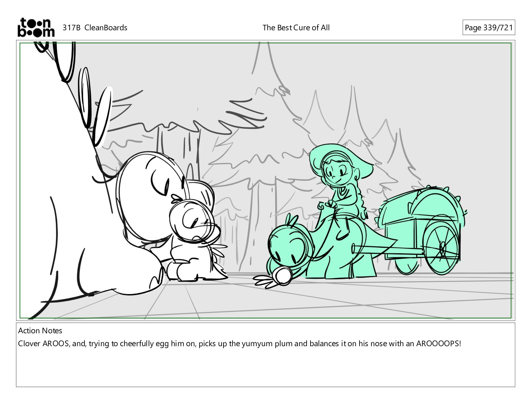532x411 pixels.
Task: Click the 'Page 339/721' page number box
Action: click(488, 28)
